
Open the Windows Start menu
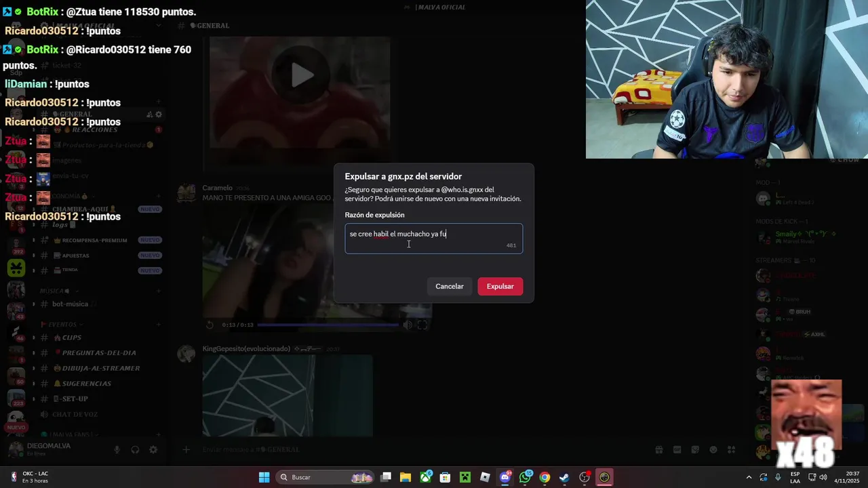pos(264,477)
